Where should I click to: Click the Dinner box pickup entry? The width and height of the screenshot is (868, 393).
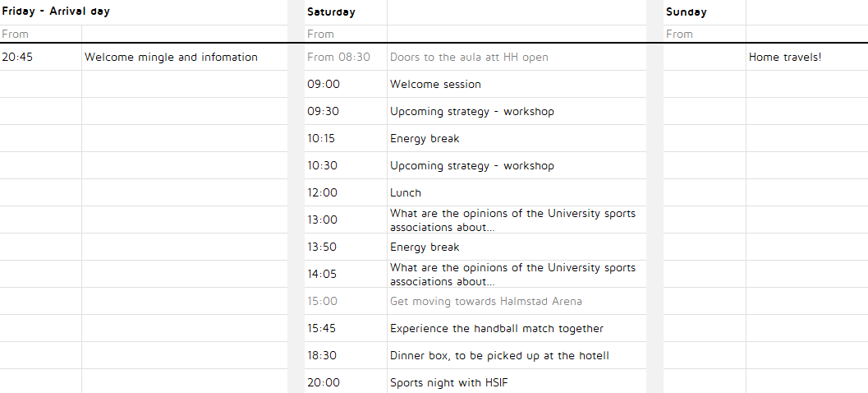[x=499, y=356]
